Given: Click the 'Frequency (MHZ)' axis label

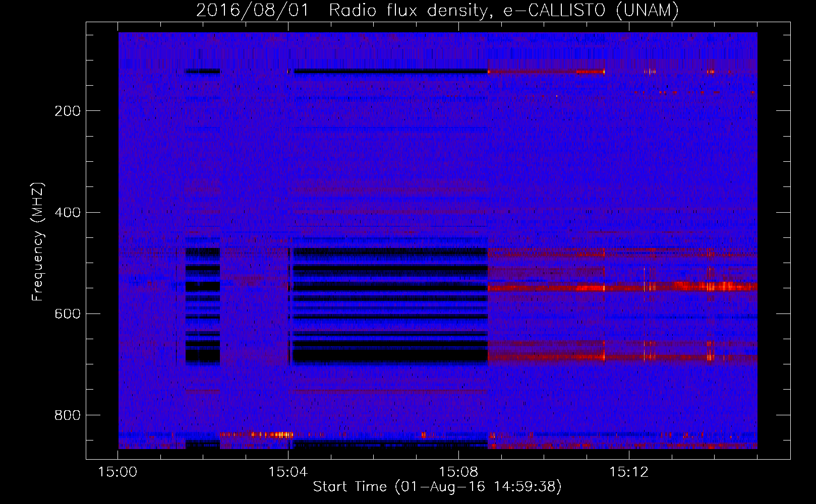Looking at the screenshot, I should pos(38,242).
